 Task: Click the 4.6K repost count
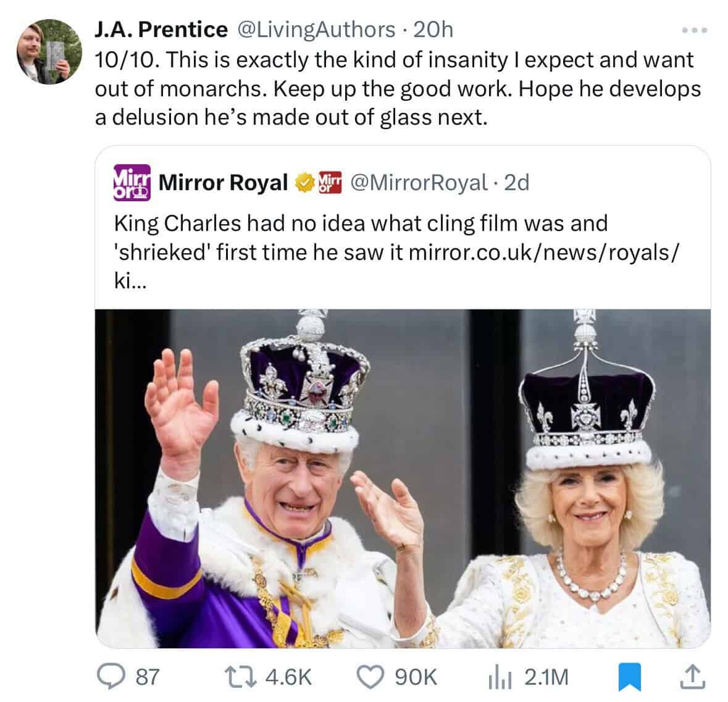coord(288,677)
